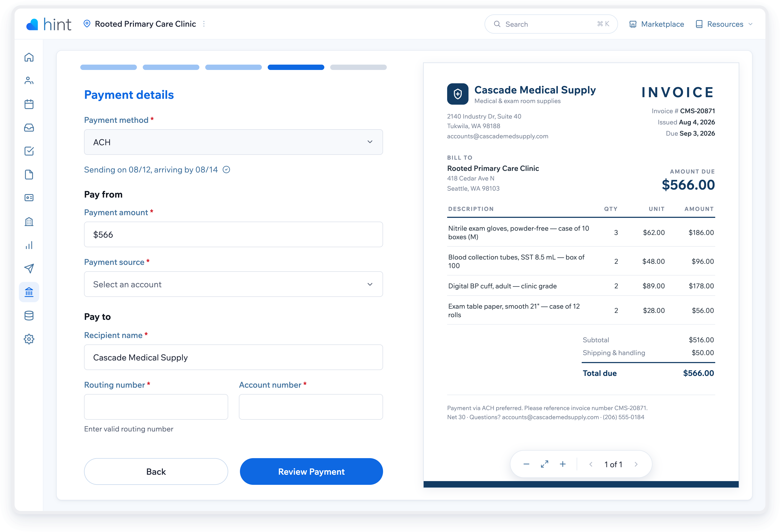Click the magnifier icon in Search
This screenshot has width=780, height=532.
point(497,24)
